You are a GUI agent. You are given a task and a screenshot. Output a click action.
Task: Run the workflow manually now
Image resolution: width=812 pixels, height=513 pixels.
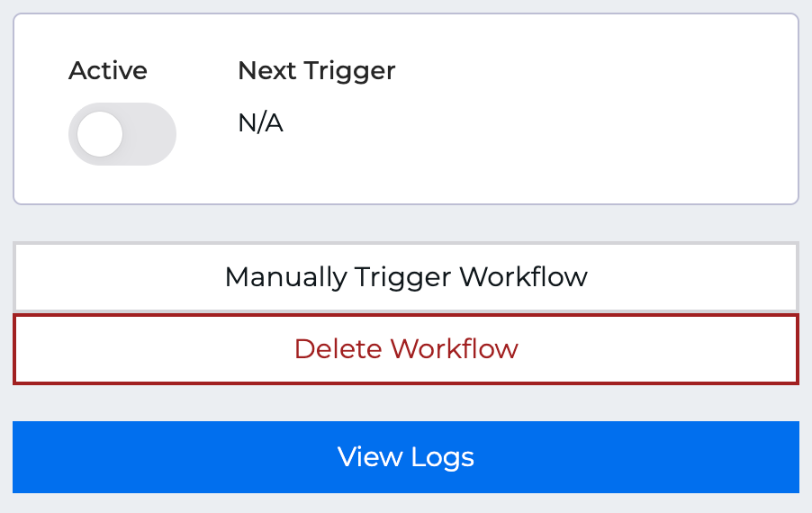[406, 276]
